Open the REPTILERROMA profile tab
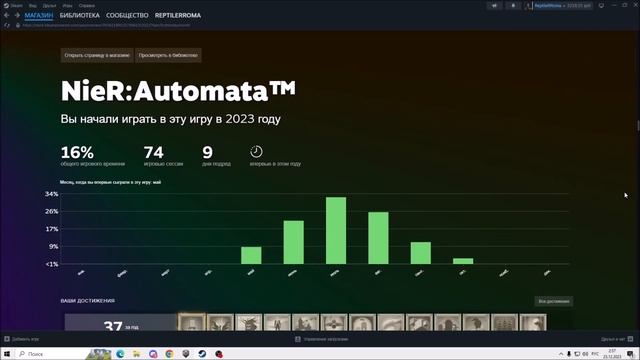The height and width of the screenshot is (360, 640). (x=178, y=15)
